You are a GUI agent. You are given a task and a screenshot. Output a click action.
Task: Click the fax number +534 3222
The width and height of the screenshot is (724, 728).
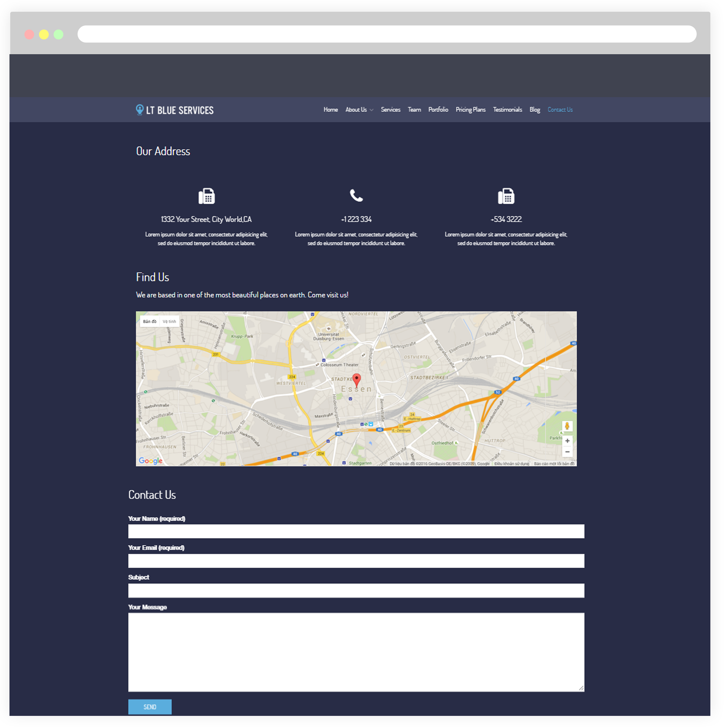click(506, 219)
